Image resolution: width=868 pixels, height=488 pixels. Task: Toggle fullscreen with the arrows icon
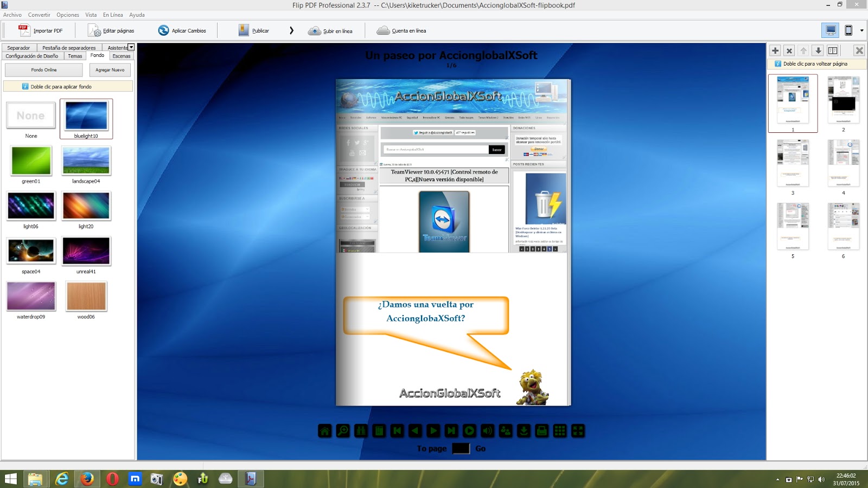(578, 431)
